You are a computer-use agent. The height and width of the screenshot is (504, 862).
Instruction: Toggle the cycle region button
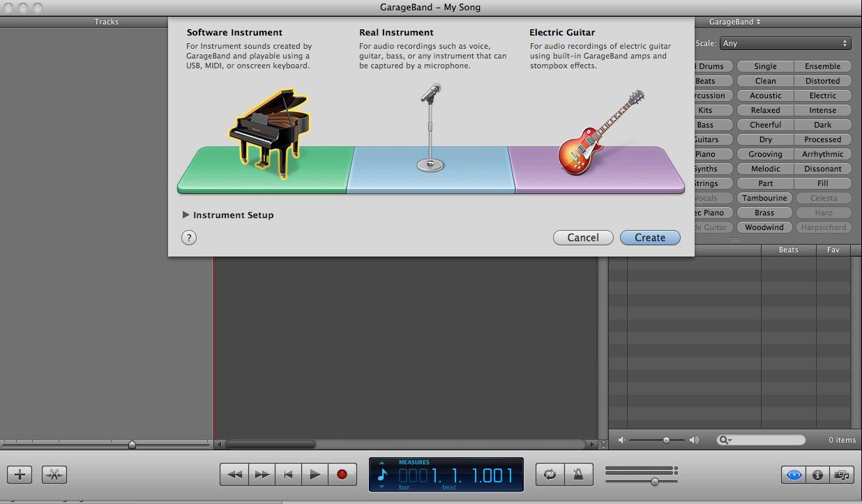point(550,474)
